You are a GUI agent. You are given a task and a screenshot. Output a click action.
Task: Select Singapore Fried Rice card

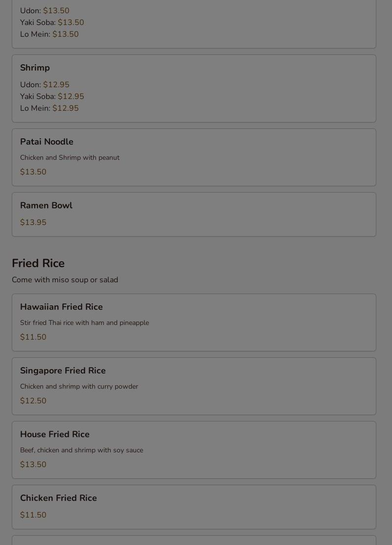[x=194, y=386]
